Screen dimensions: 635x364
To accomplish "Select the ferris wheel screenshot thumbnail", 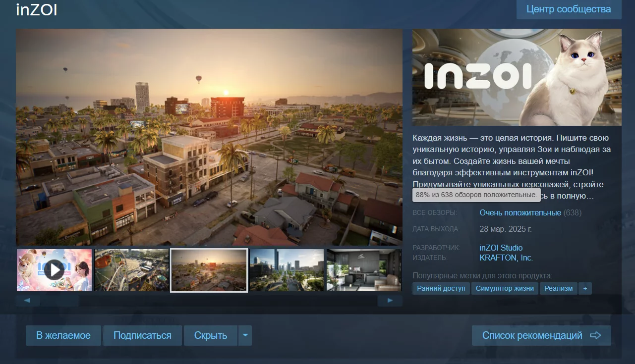I will [131, 270].
